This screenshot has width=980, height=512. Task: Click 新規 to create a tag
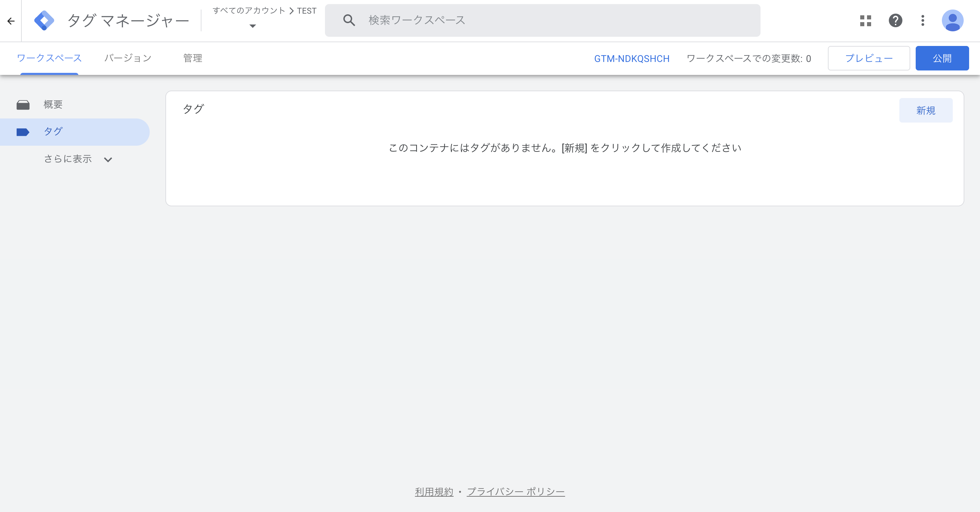pos(926,110)
